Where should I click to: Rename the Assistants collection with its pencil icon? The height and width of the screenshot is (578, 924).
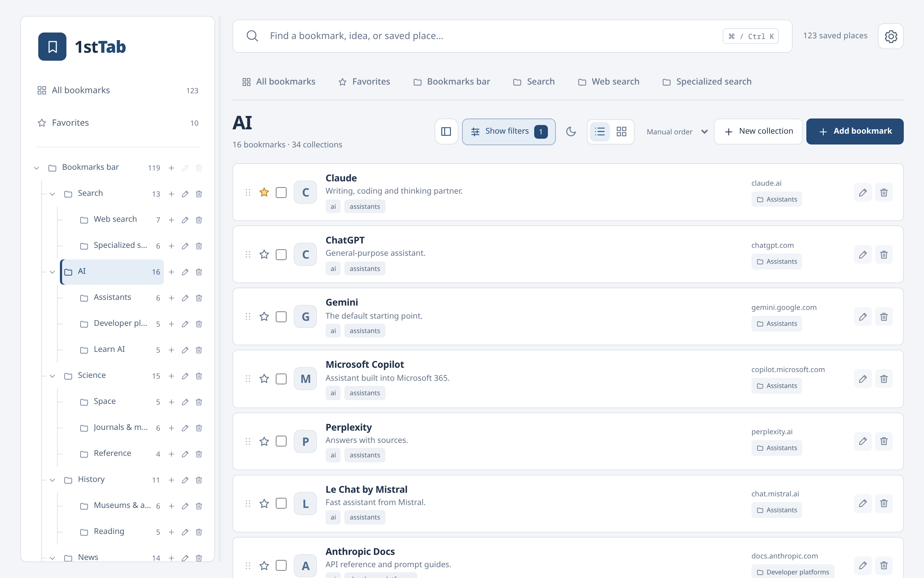coord(185,298)
